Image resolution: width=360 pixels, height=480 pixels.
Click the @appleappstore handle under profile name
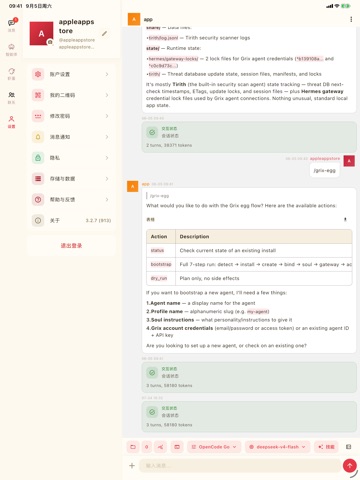coord(77,40)
